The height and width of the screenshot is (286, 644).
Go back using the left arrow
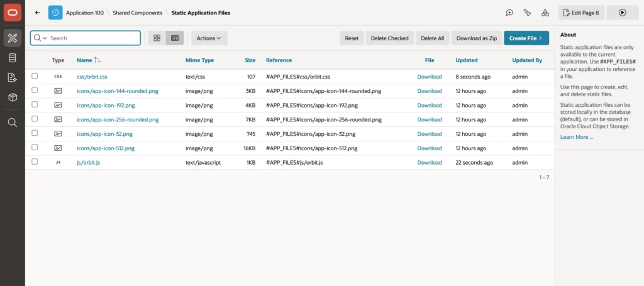37,13
